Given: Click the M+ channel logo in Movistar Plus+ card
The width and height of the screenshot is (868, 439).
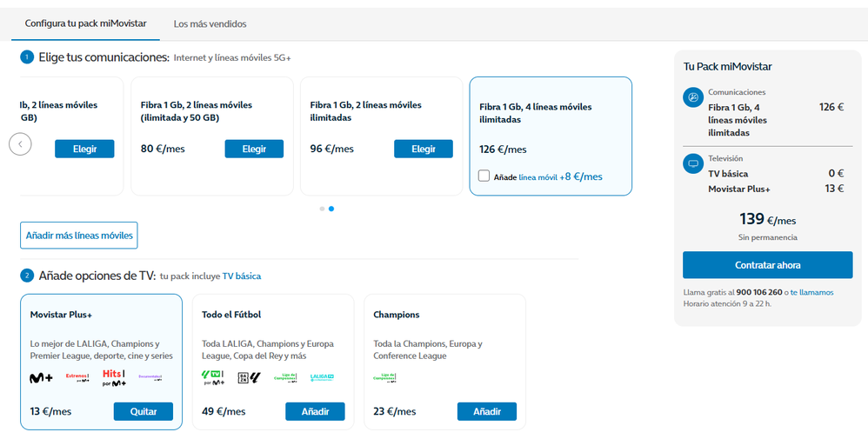Looking at the screenshot, I should point(42,377).
